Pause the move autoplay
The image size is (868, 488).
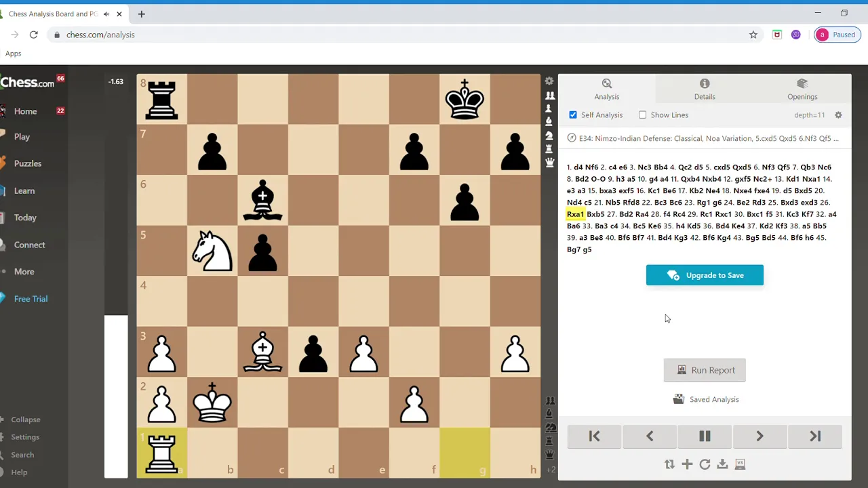pyautogui.click(x=705, y=436)
